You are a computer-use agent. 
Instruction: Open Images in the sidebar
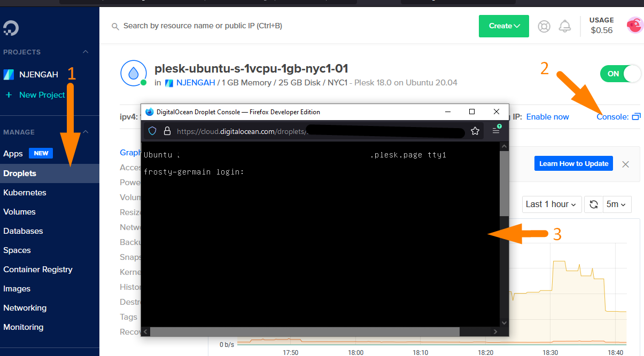pos(17,289)
